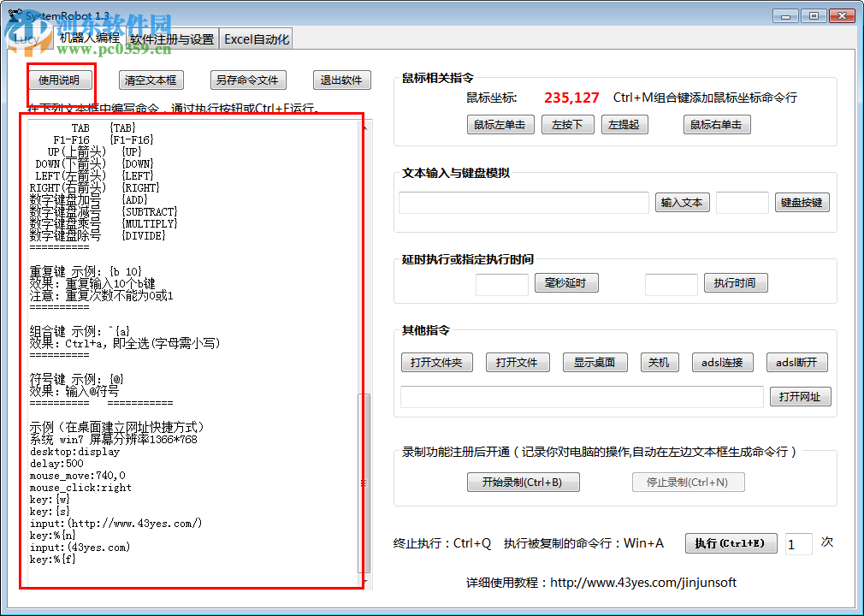Screen dimensions: 864x616
Task: Click 输入文本 to insert text input command
Action: click(682, 202)
